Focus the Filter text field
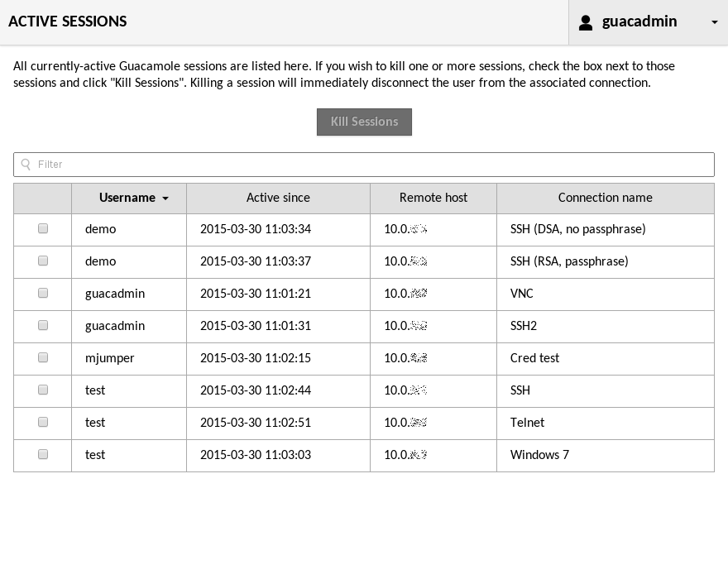 click(x=372, y=165)
